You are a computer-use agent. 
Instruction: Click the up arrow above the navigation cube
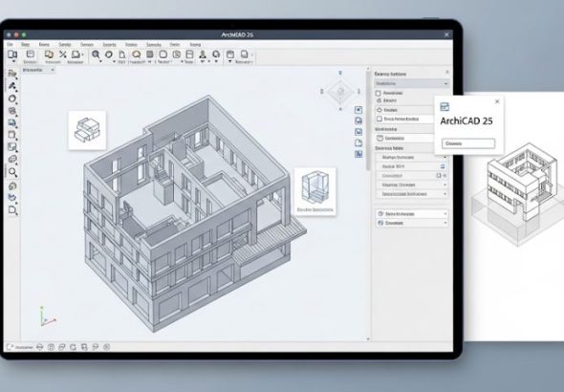(x=340, y=73)
